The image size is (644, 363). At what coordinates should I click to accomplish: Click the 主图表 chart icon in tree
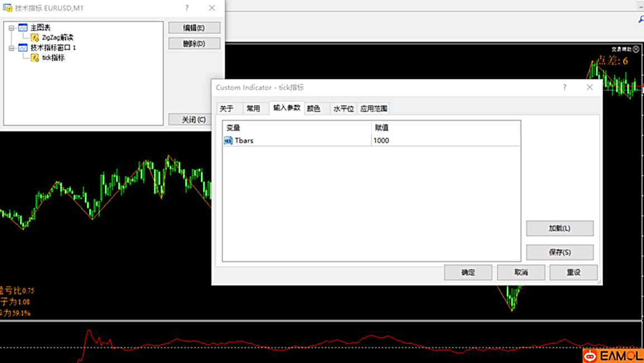pyautogui.click(x=23, y=27)
